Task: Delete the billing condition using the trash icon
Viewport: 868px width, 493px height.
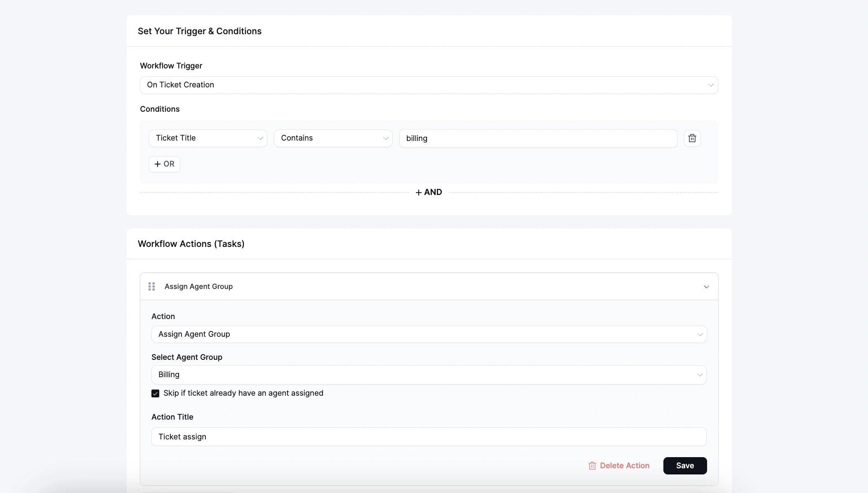Action: point(692,138)
